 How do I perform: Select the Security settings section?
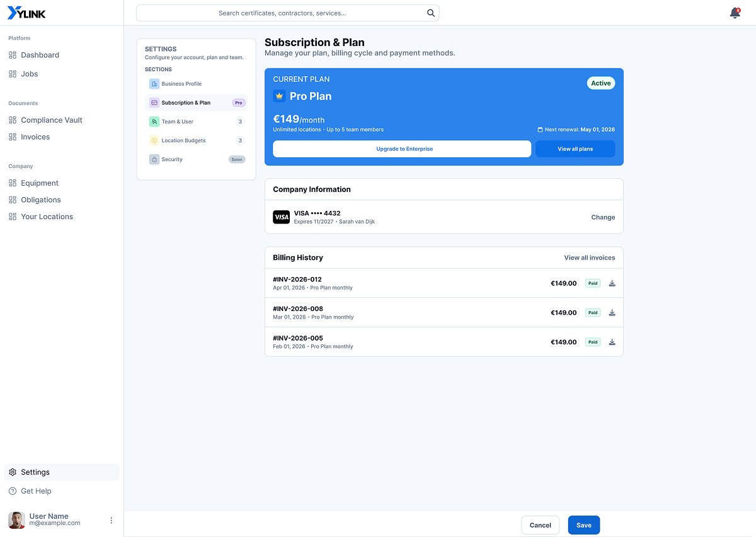(197, 159)
